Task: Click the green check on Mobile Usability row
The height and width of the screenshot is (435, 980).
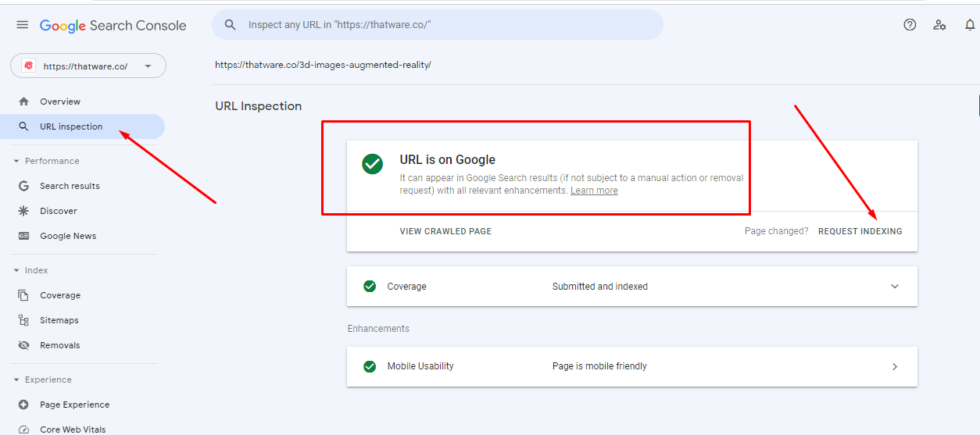Action: pyautogui.click(x=370, y=366)
